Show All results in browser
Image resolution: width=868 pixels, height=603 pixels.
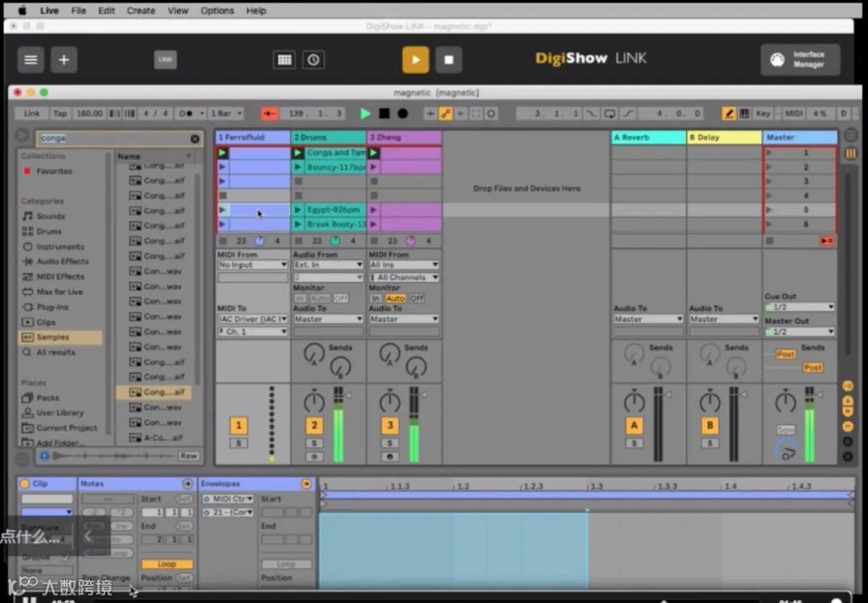tap(55, 352)
